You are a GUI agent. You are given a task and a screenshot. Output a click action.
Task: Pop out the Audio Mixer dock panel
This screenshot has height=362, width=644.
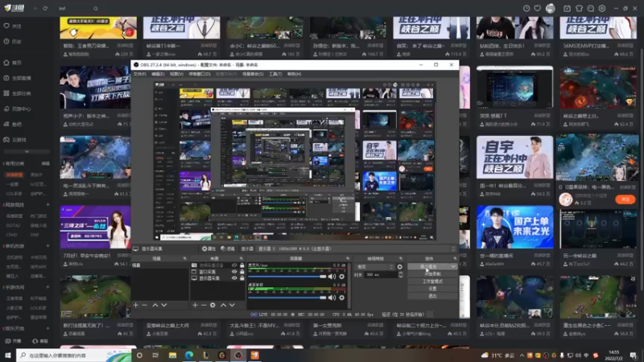(x=348, y=258)
